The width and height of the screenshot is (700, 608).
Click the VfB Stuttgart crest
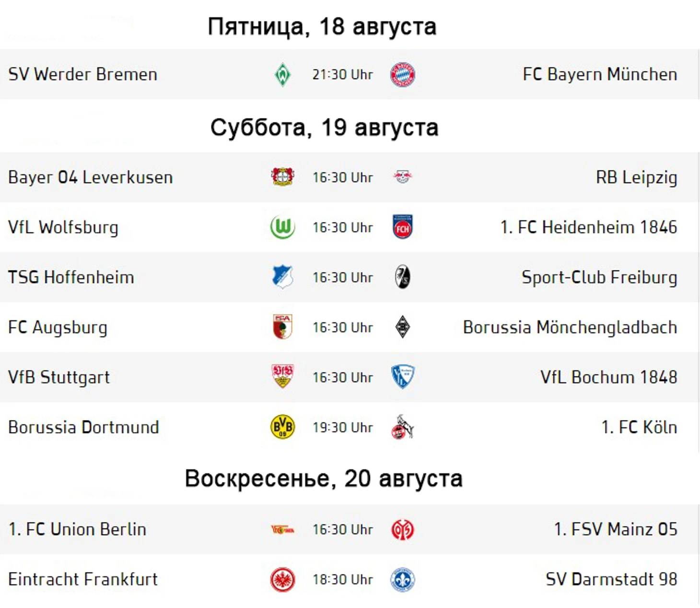282,377
